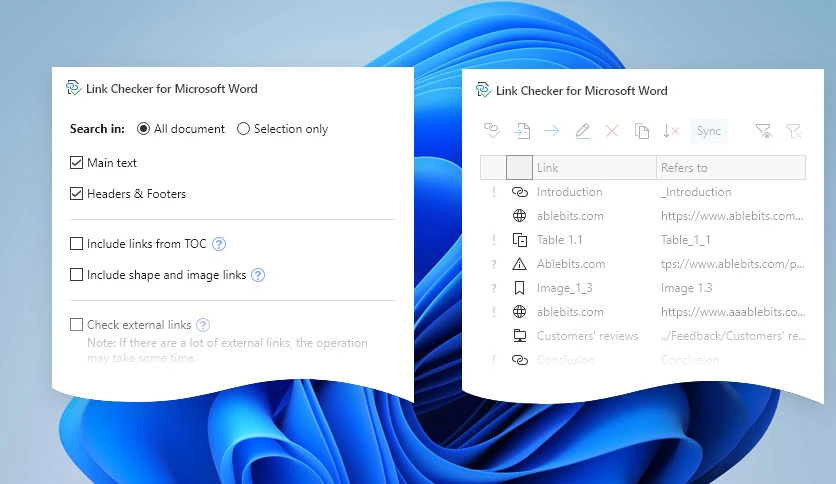Click the go-to-link-in-document page icon

(521, 131)
